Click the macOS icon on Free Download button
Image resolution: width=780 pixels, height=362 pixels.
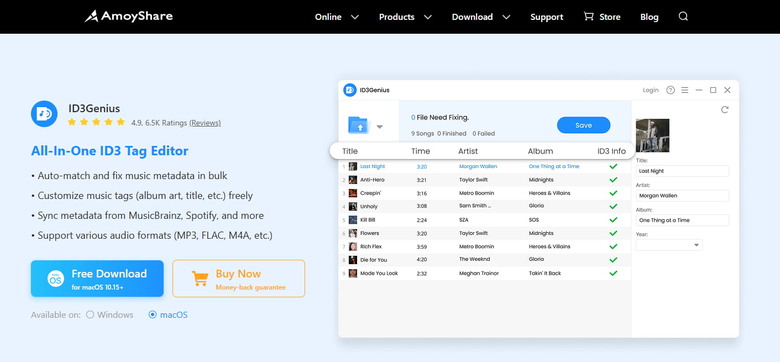pyautogui.click(x=56, y=278)
